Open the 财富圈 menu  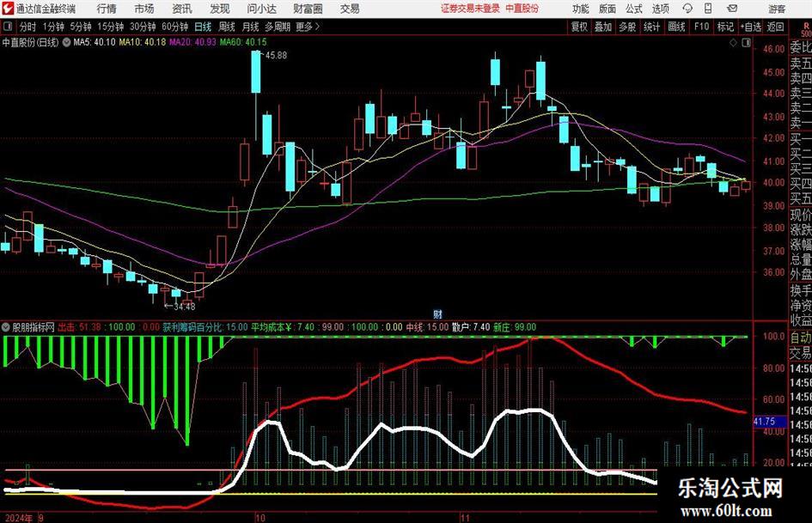[x=308, y=9]
